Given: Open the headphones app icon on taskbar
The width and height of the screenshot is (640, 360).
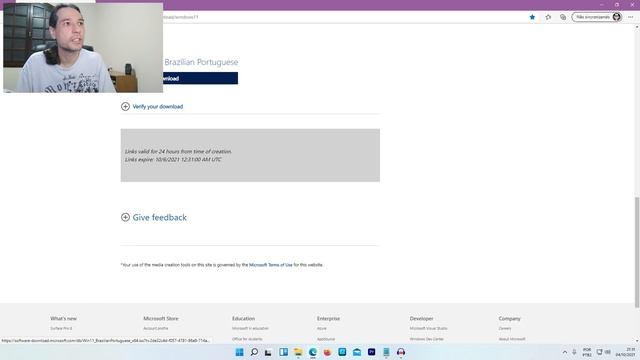Looking at the screenshot, I should [401, 352].
